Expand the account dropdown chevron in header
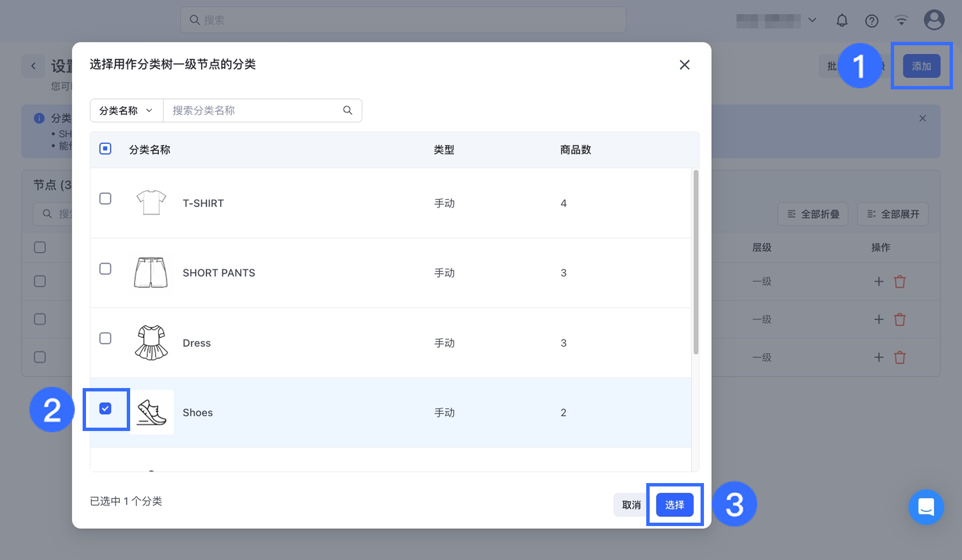The image size is (962, 560). (x=812, y=20)
